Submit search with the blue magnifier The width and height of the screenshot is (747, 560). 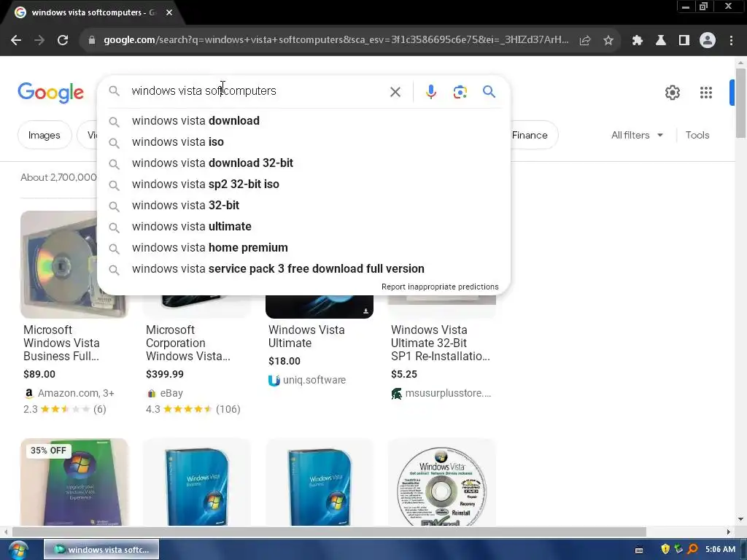pos(489,91)
